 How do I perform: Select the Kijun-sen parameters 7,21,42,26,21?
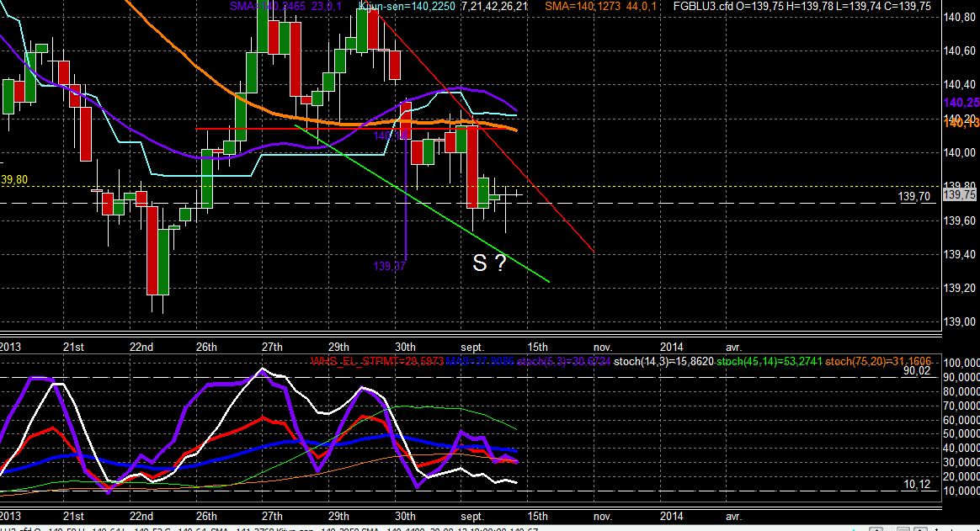[x=494, y=6]
